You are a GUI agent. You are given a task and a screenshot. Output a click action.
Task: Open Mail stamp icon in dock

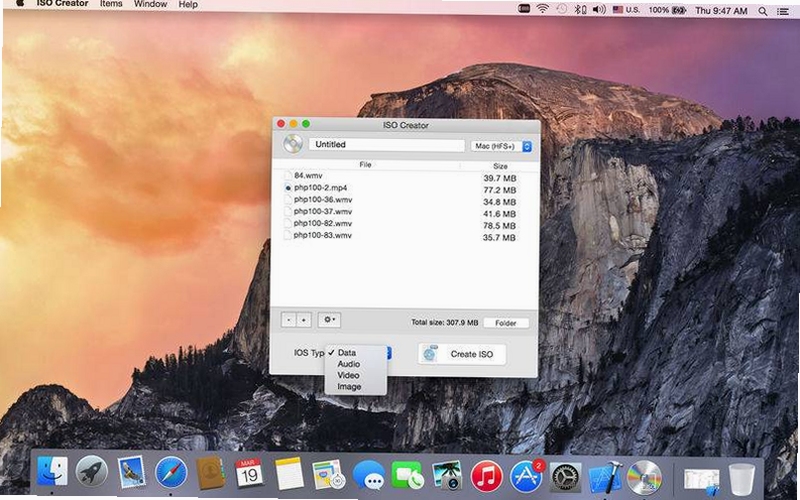point(131,472)
